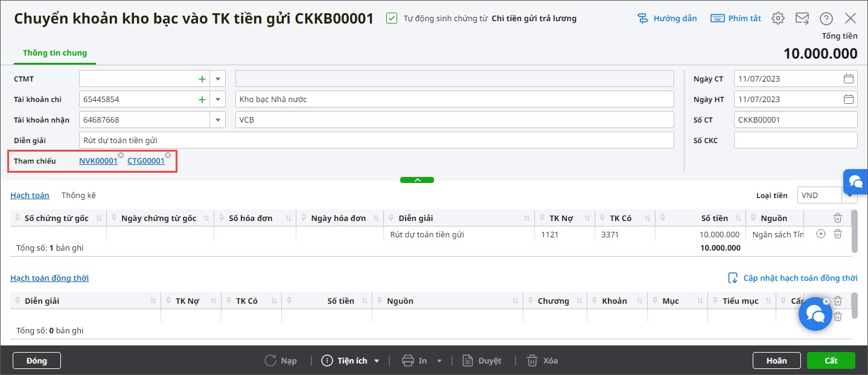Click the Hoãn button
Screen dimensions: 868x375
776,361
